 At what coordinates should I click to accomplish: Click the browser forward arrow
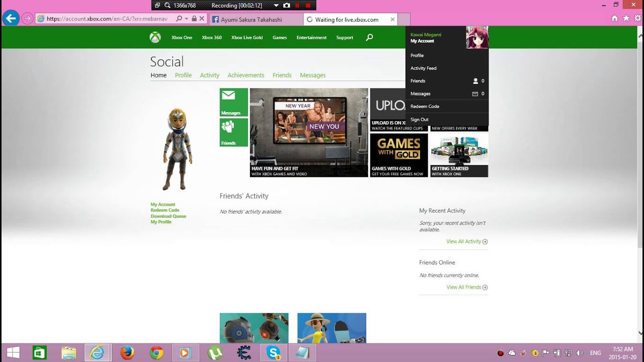coord(27,19)
